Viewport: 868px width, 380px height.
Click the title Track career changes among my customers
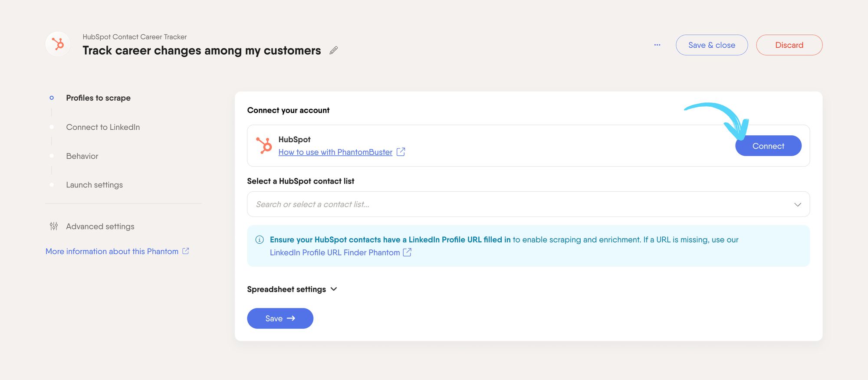[202, 50]
